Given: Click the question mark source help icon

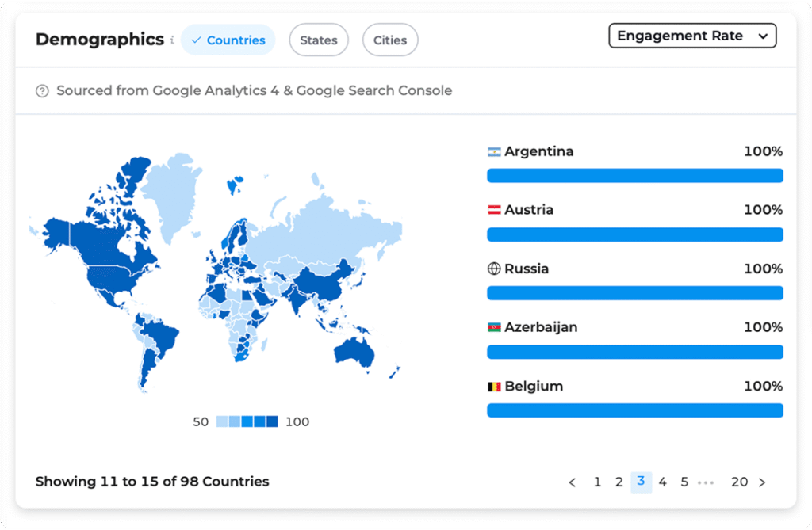Looking at the screenshot, I should click(42, 91).
